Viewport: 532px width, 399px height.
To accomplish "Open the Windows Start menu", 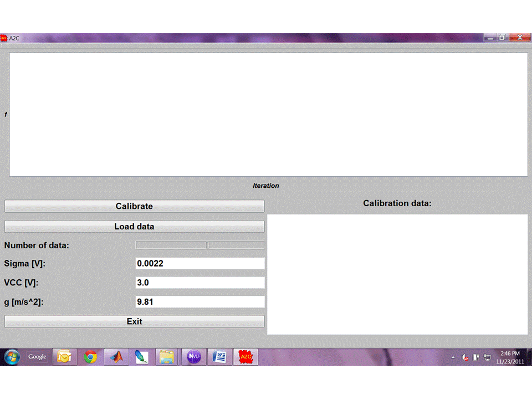I will [x=12, y=357].
